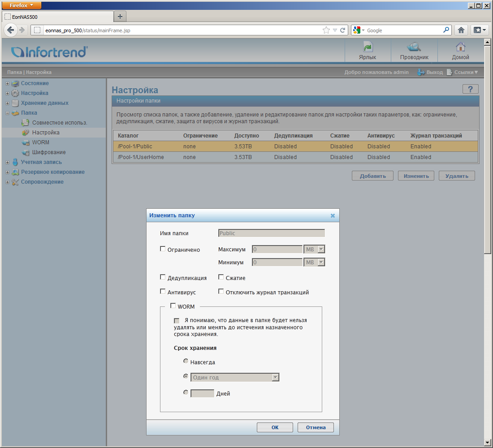Screen dimensions: 493x448
Task: Click the Удалить button
Action: pyautogui.click(x=457, y=176)
